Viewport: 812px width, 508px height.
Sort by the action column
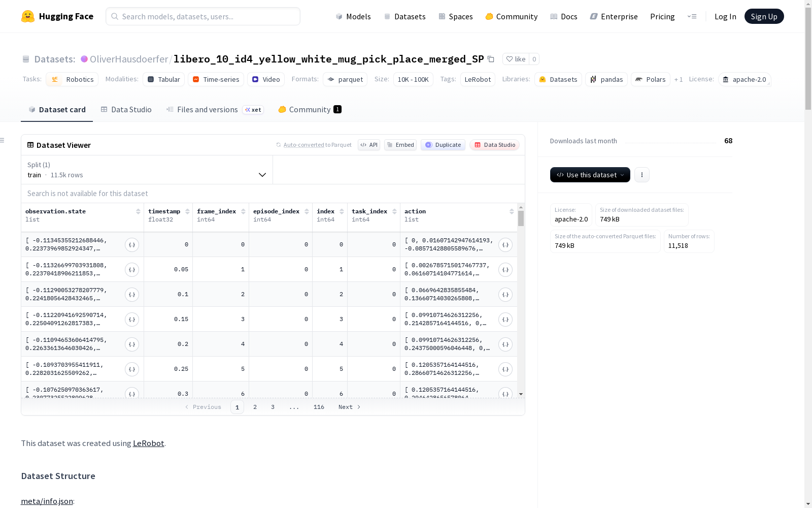click(x=512, y=211)
